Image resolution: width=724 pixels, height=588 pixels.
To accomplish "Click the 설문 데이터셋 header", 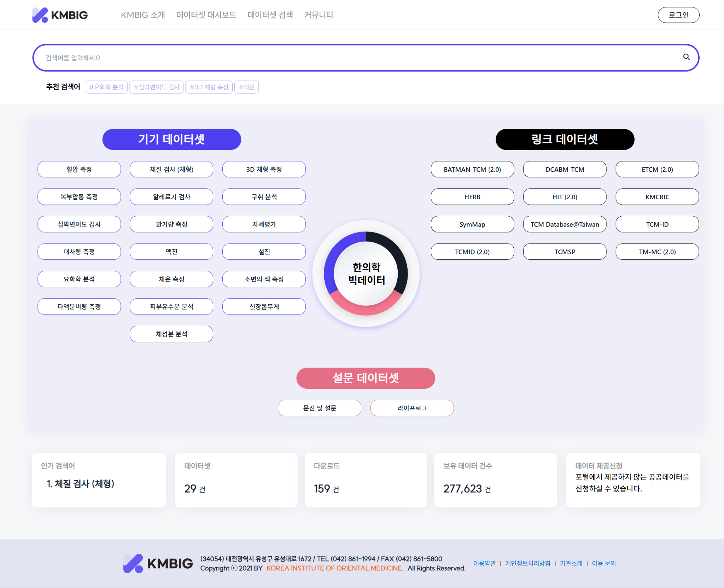I will [366, 378].
